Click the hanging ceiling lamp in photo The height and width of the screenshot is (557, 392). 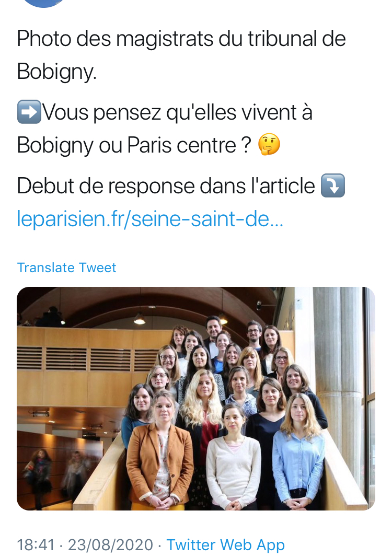pos(140,318)
